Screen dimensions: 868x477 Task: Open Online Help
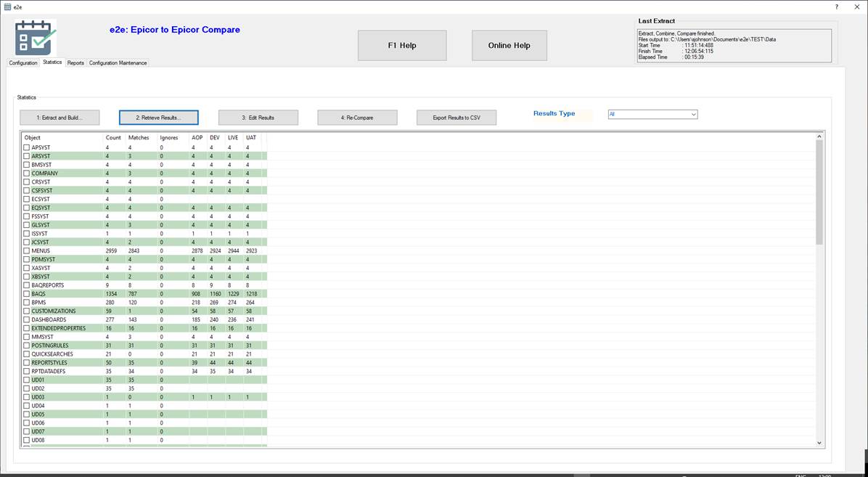pyautogui.click(x=509, y=46)
